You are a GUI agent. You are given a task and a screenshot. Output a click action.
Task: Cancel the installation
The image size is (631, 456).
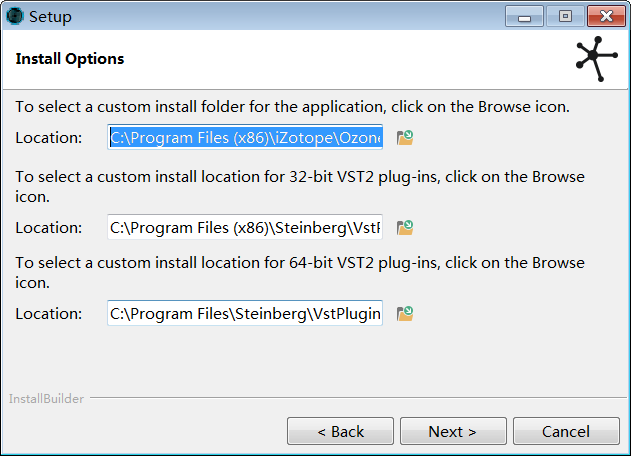[566, 431]
